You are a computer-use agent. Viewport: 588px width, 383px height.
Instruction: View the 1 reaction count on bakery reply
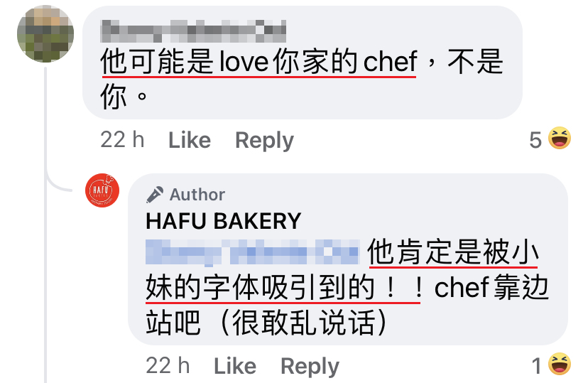[x=537, y=366]
